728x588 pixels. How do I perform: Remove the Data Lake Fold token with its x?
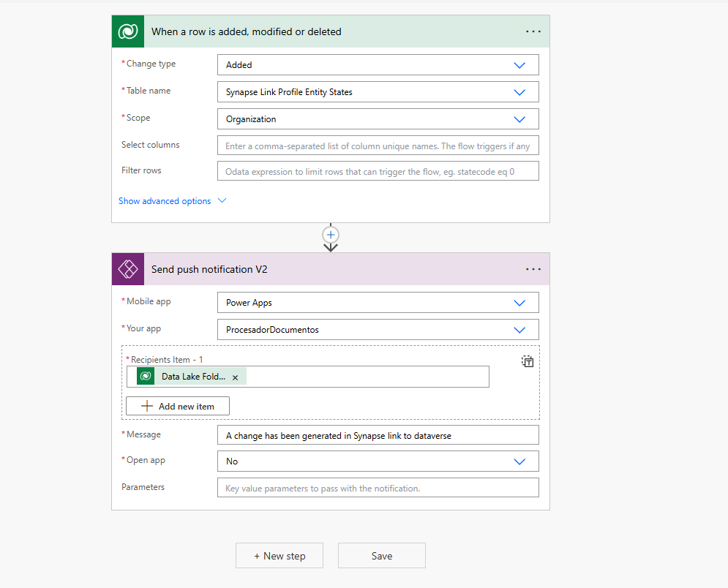pyautogui.click(x=235, y=376)
